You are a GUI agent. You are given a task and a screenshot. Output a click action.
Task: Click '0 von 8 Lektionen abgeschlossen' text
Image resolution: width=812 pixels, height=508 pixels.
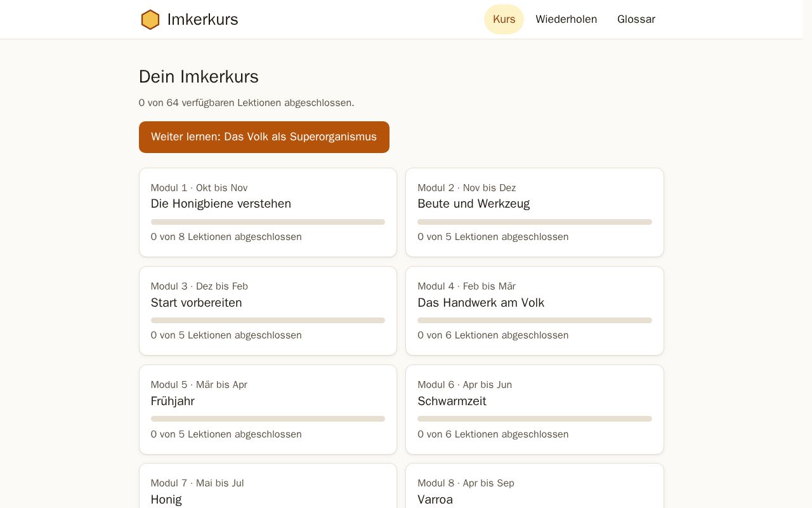[x=226, y=237]
